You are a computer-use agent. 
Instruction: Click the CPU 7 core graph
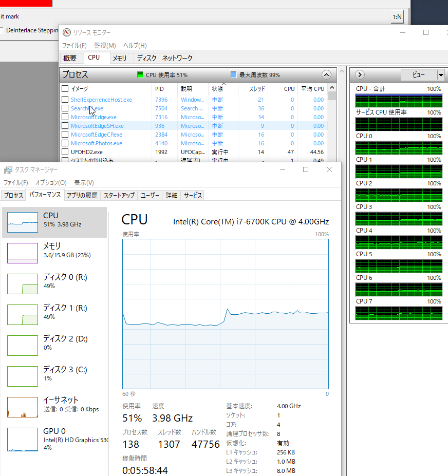click(x=399, y=313)
